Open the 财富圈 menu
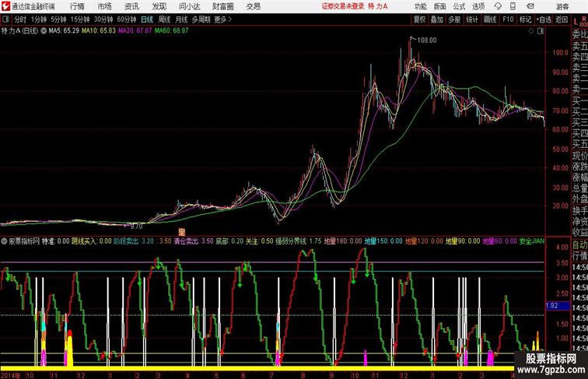Screen dimensions: 588x379 [x=222, y=6]
